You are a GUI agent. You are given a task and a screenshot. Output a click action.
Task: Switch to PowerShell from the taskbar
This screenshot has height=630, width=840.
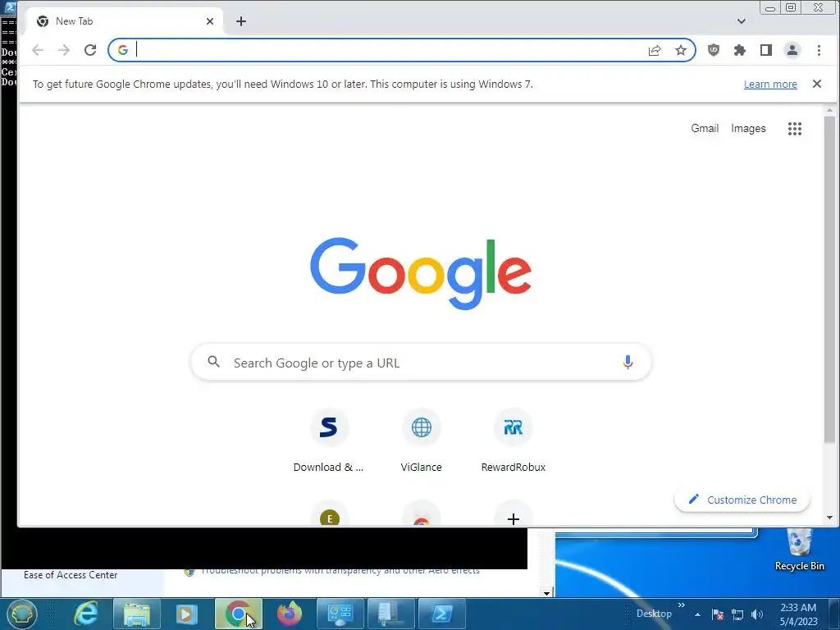(x=442, y=614)
